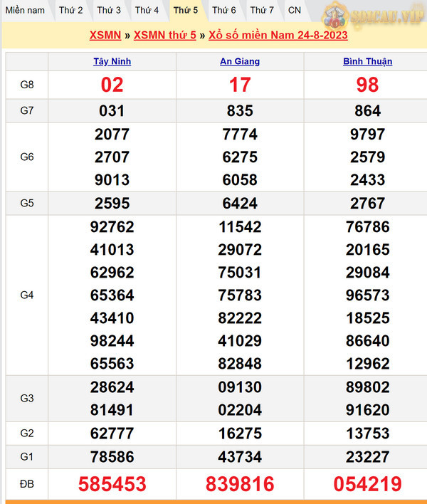Go to the Thứ 4 tab
The image size is (427, 504).
point(147,10)
